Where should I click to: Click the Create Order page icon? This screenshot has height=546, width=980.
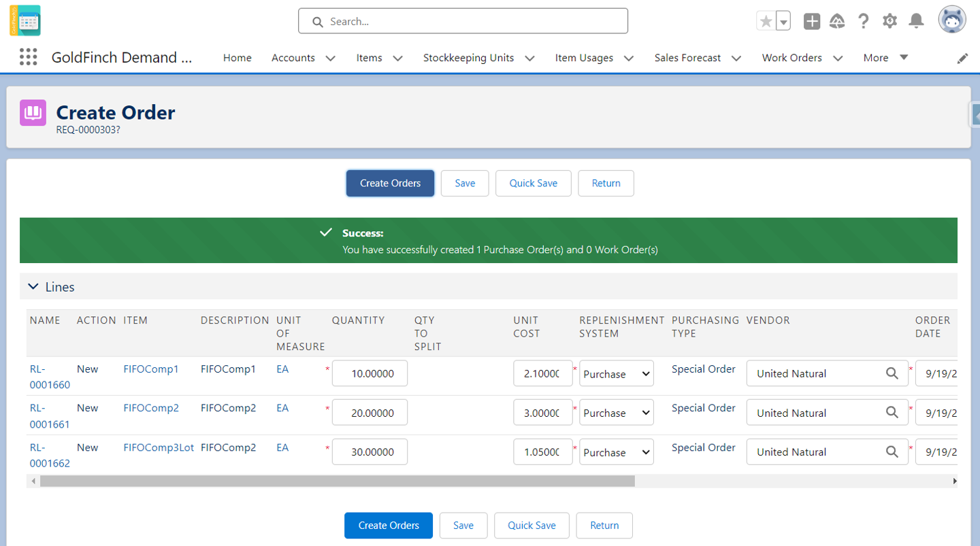click(x=33, y=113)
